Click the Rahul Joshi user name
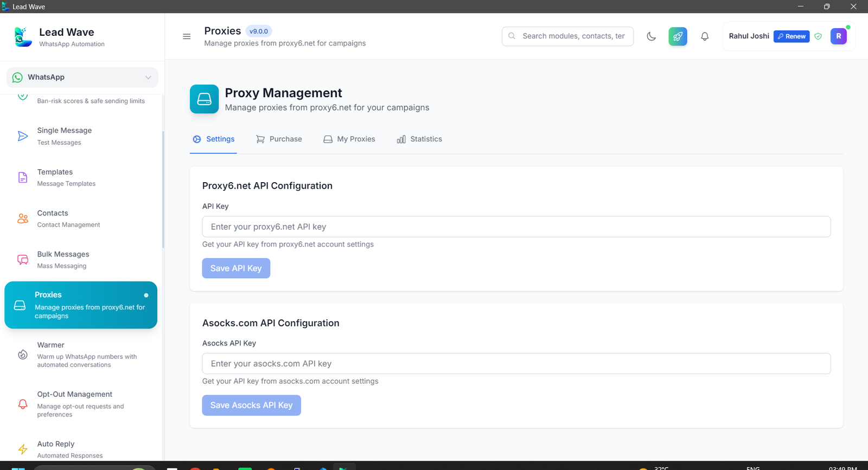 tap(749, 36)
